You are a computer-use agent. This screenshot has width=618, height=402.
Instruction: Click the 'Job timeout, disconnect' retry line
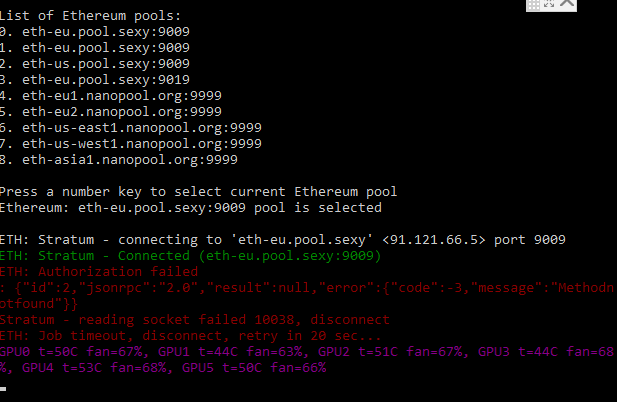click(x=190, y=336)
